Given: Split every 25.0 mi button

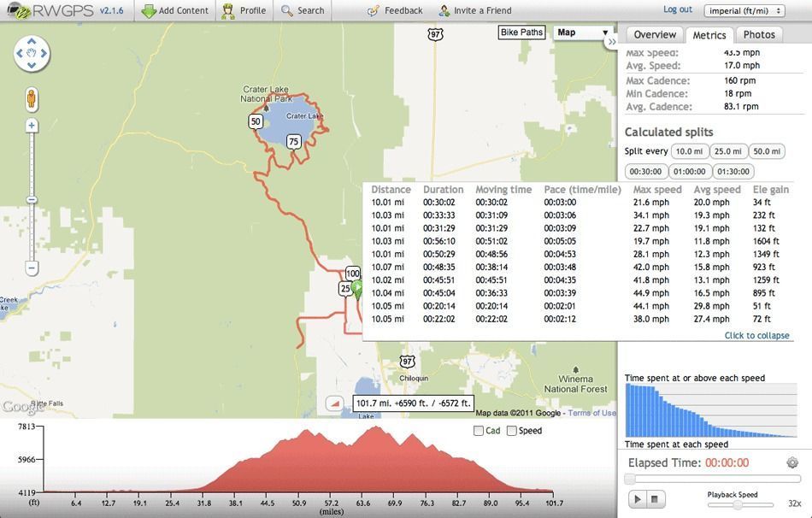Looking at the screenshot, I should tap(728, 151).
